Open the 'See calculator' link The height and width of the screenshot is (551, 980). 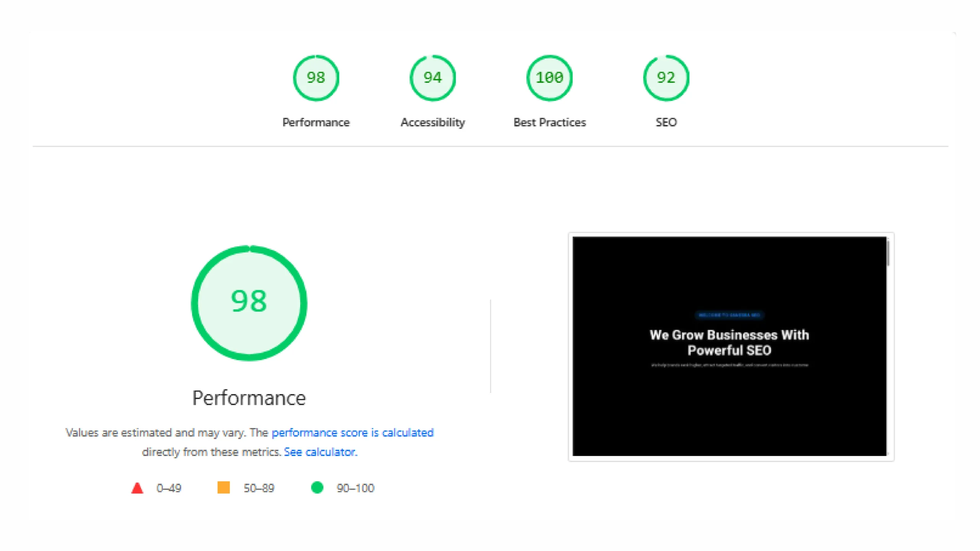click(x=320, y=452)
